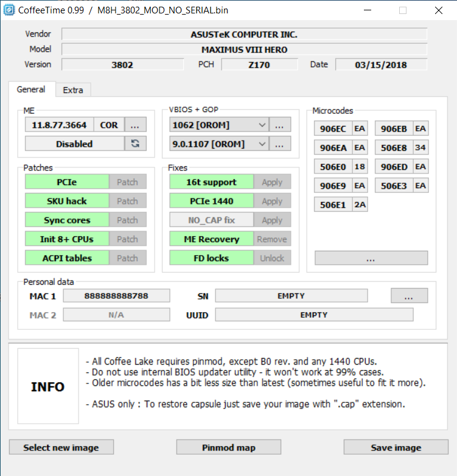Select microcode 506E8 entry
Image resolution: width=457 pixels, height=476 pixels.
click(394, 147)
